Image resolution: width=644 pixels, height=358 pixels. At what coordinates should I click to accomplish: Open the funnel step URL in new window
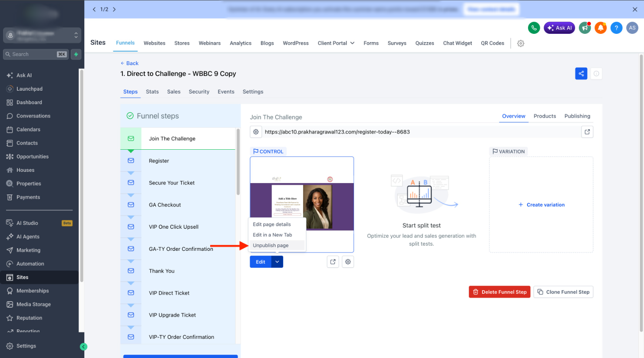point(587,132)
